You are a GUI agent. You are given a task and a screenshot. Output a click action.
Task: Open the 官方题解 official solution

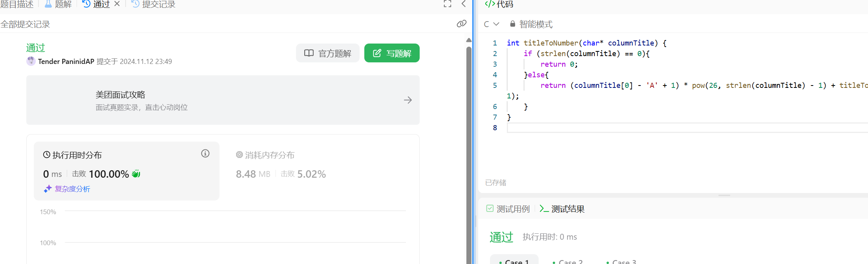tap(328, 53)
